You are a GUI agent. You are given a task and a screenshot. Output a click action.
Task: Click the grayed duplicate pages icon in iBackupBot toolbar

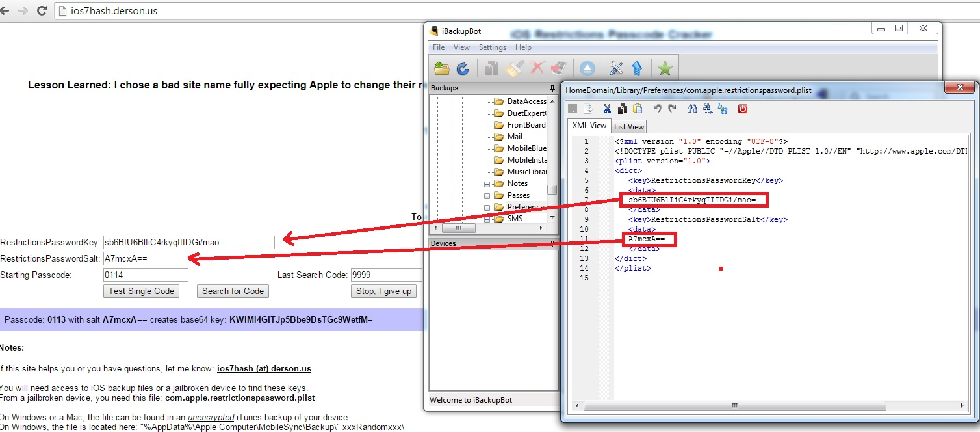coord(493,68)
